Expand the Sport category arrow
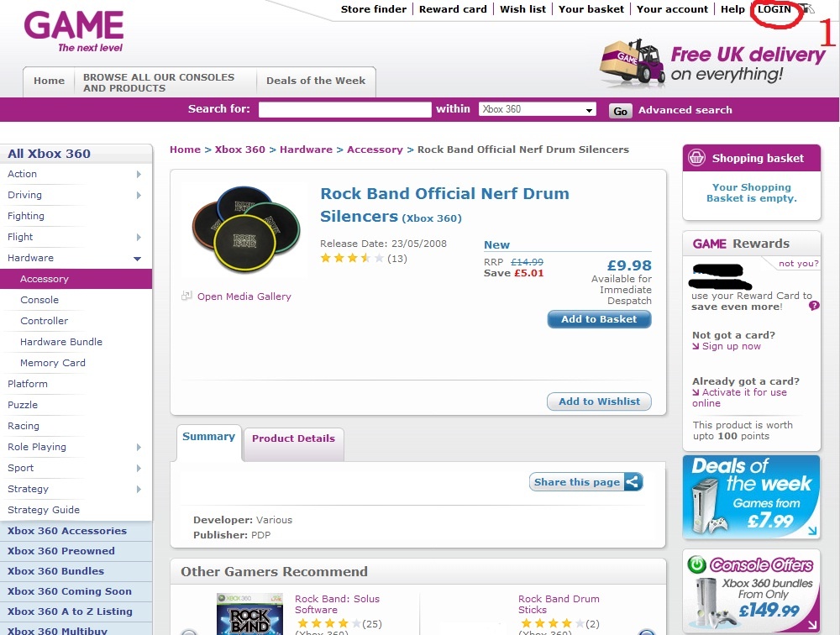Image resolution: width=840 pixels, height=635 pixels. 139,468
